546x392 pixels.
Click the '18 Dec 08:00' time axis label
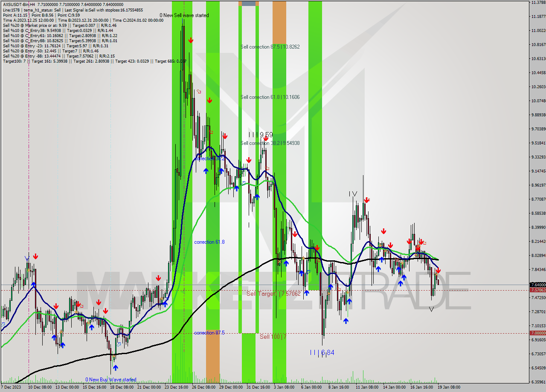(x=122, y=387)
